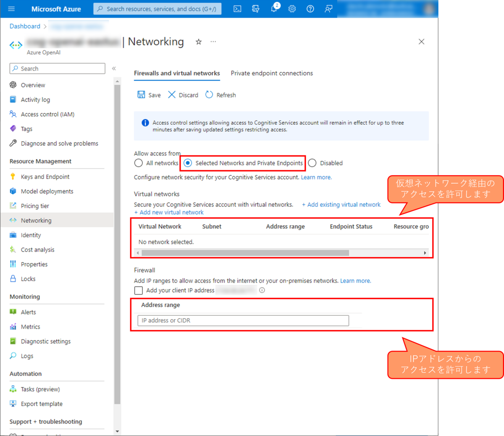Open the more options ellipsis next to Networking
This screenshot has width=504, height=436.
pos(213,42)
